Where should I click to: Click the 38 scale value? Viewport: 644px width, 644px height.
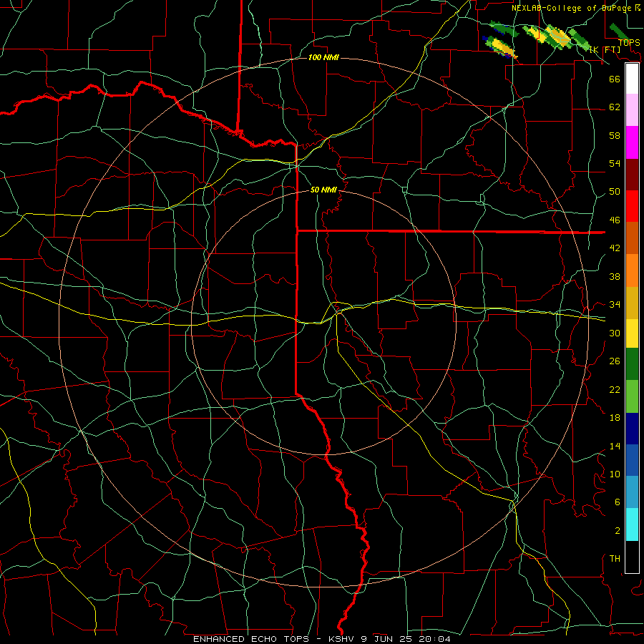click(615, 276)
